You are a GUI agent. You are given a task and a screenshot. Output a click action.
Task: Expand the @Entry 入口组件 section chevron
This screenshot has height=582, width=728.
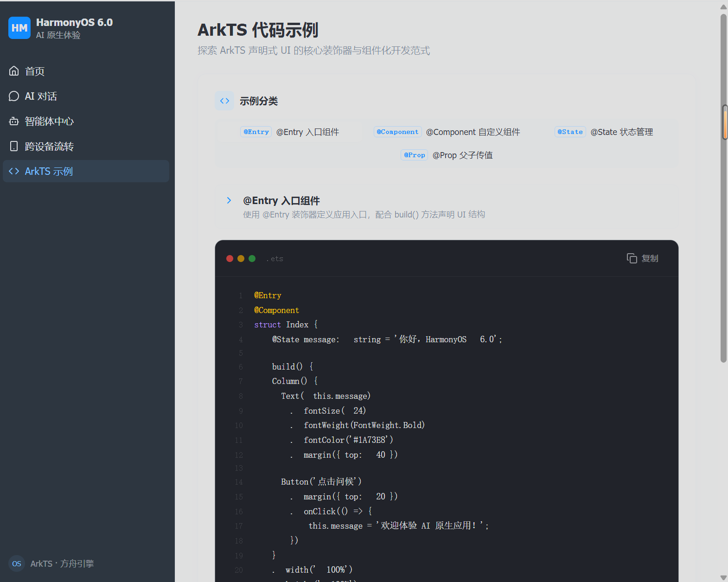tap(229, 200)
